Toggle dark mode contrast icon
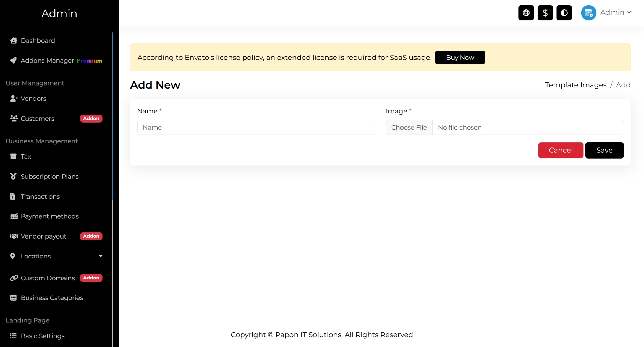 pos(564,13)
